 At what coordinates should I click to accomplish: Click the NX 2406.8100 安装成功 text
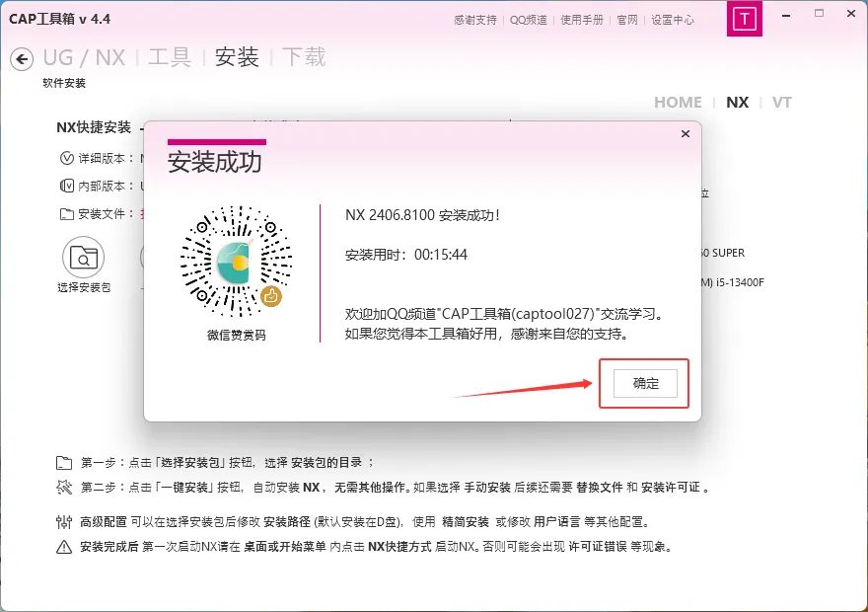pos(422,215)
